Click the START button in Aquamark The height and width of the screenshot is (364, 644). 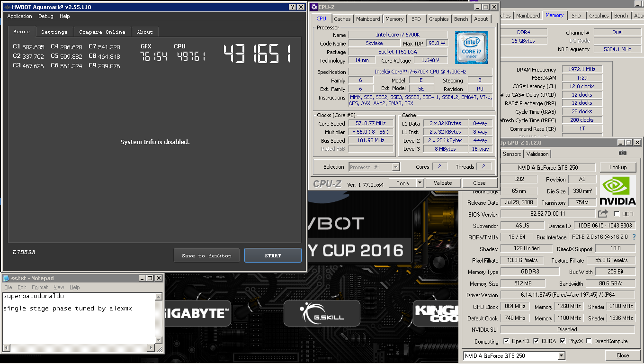(x=273, y=255)
